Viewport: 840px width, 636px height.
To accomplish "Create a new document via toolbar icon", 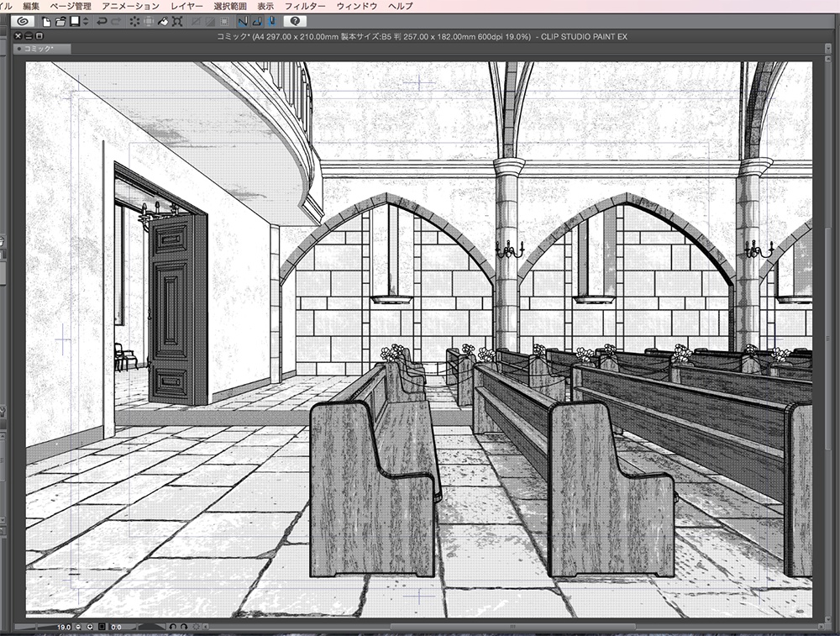I will point(47,21).
